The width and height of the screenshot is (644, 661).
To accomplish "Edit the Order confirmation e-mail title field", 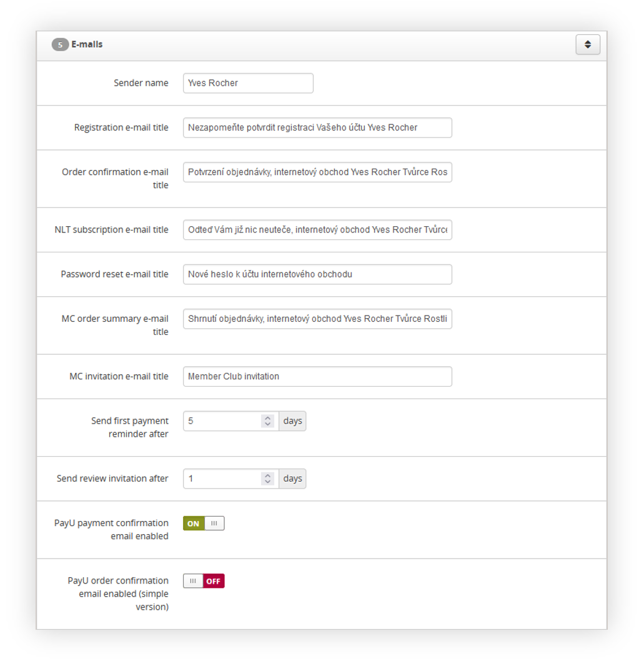I will tap(317, 172).
